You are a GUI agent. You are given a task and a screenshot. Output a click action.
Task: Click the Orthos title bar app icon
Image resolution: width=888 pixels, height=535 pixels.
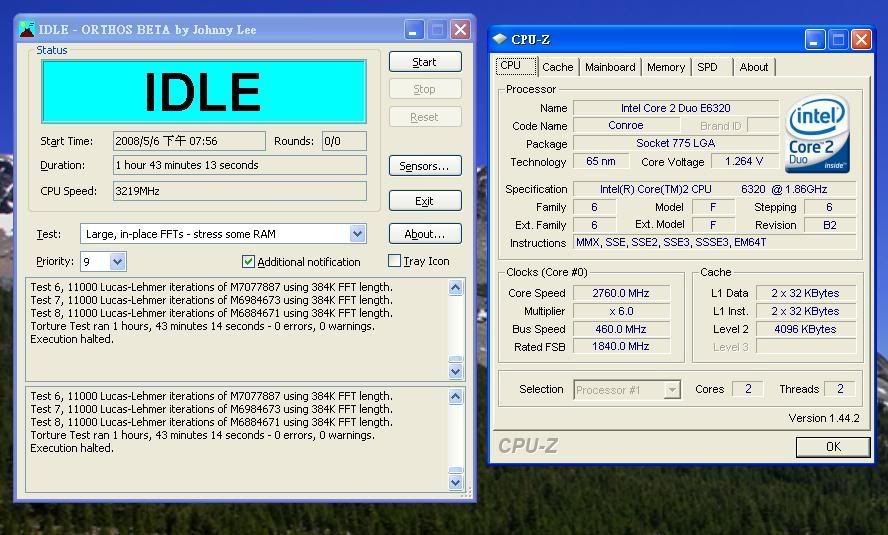click(26, 29)
